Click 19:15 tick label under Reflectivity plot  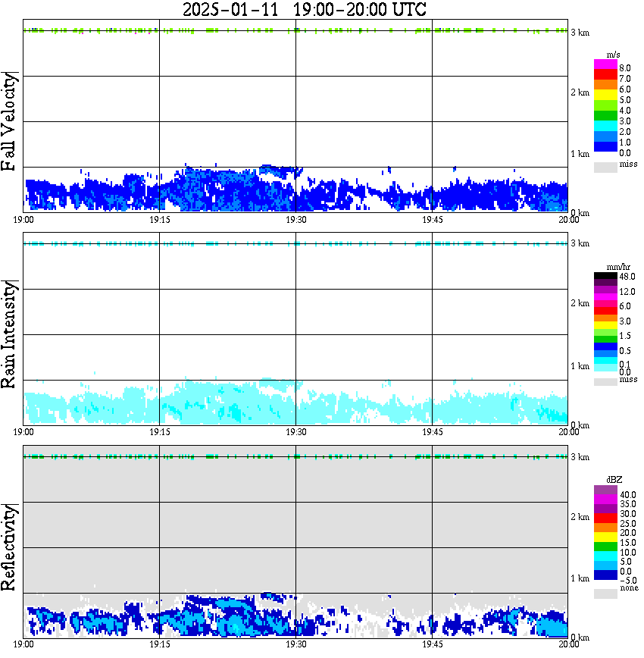coord(160,644)
